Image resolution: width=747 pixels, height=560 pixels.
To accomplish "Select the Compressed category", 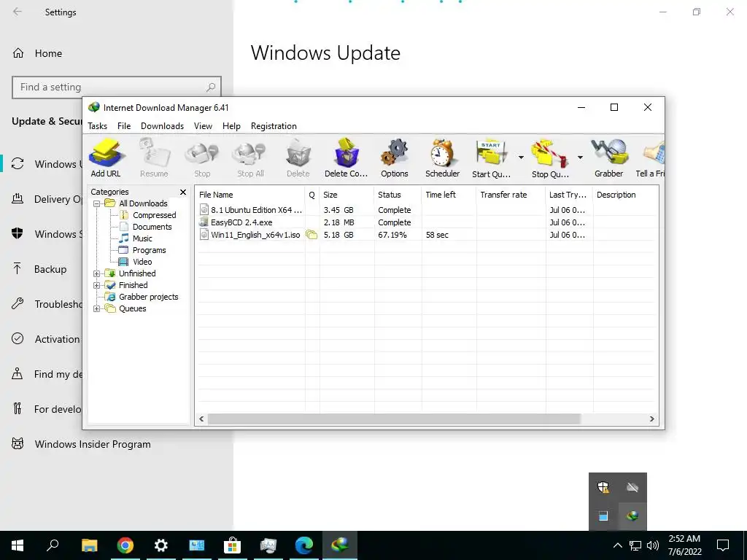I will 147,215.
